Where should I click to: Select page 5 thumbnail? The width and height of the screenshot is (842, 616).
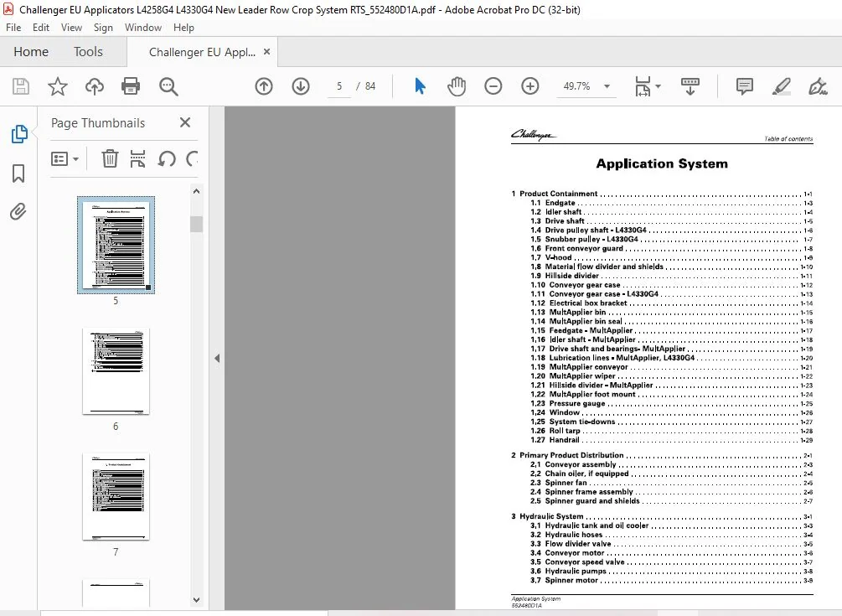click(x=116, y=245)
